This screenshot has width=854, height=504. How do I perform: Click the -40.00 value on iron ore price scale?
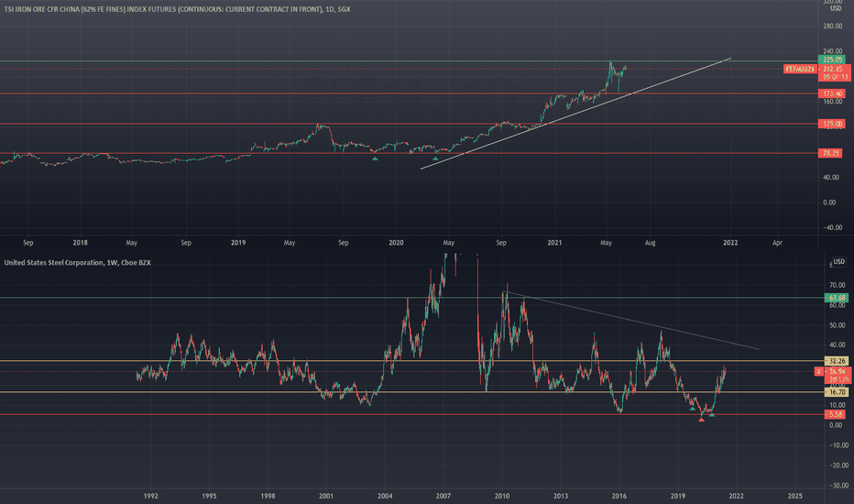pyautogui.click(x=832, y=228)
